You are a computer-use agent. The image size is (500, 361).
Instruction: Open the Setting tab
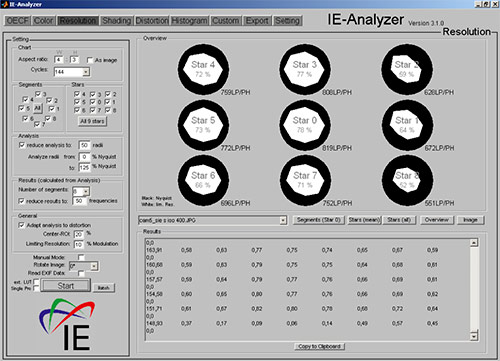(x=287, y=21)
